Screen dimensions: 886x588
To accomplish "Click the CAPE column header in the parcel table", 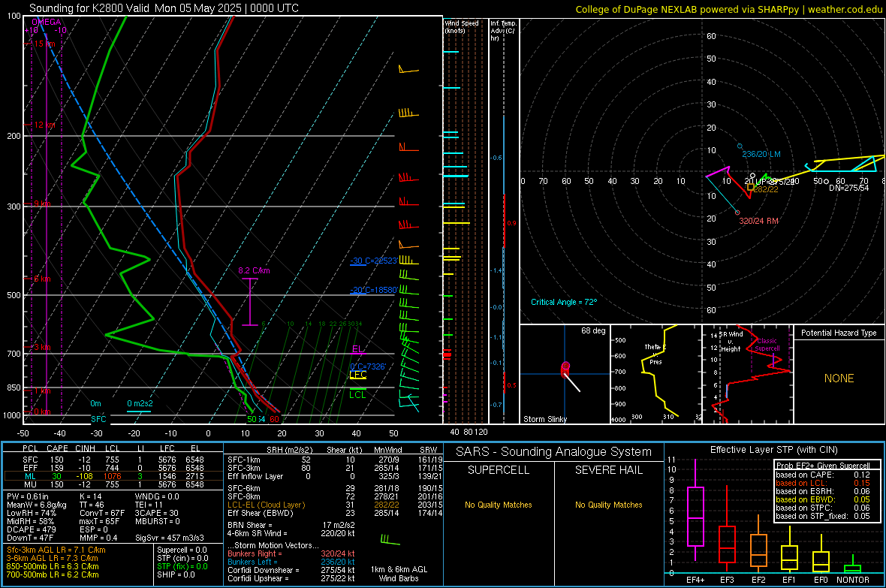I will pyautogui.click(x=57, y=448).
